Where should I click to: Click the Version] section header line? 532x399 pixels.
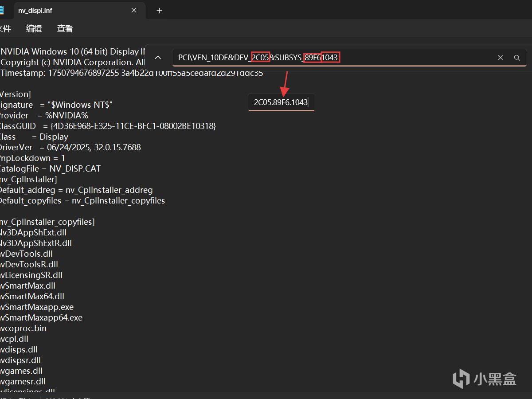pos(15,94)
